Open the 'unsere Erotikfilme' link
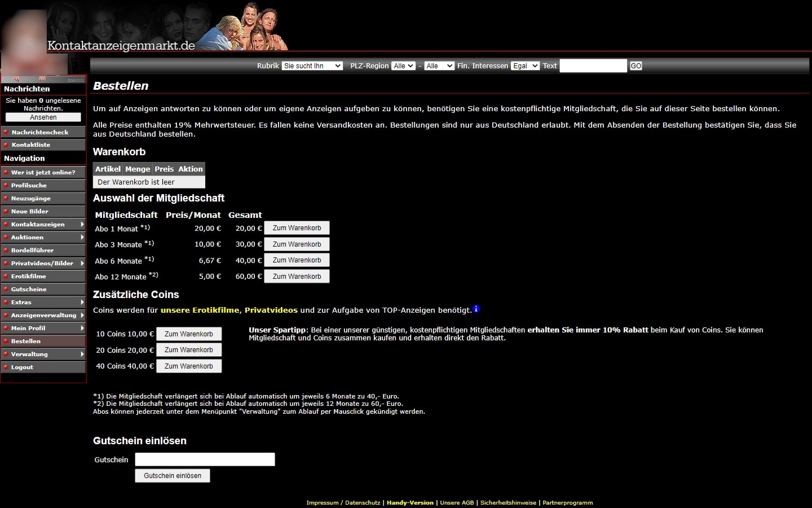812x508 pixels. pos(200,310)
